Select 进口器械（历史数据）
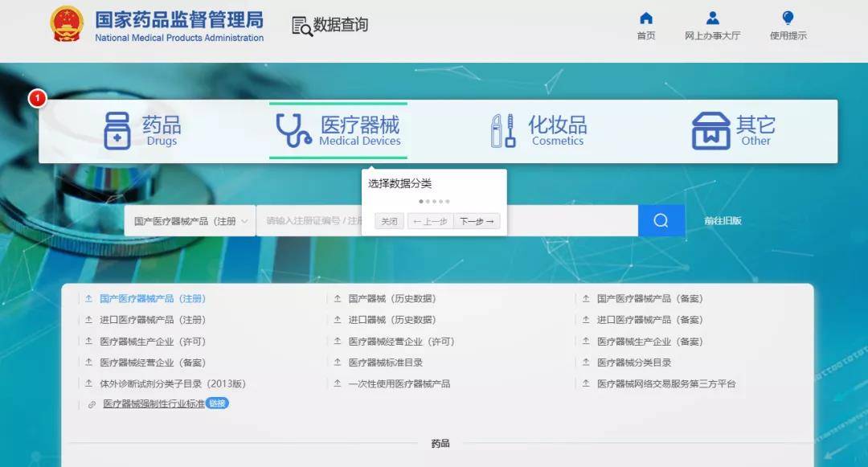The width and height of the screenshot is (868, 467). 392,320
